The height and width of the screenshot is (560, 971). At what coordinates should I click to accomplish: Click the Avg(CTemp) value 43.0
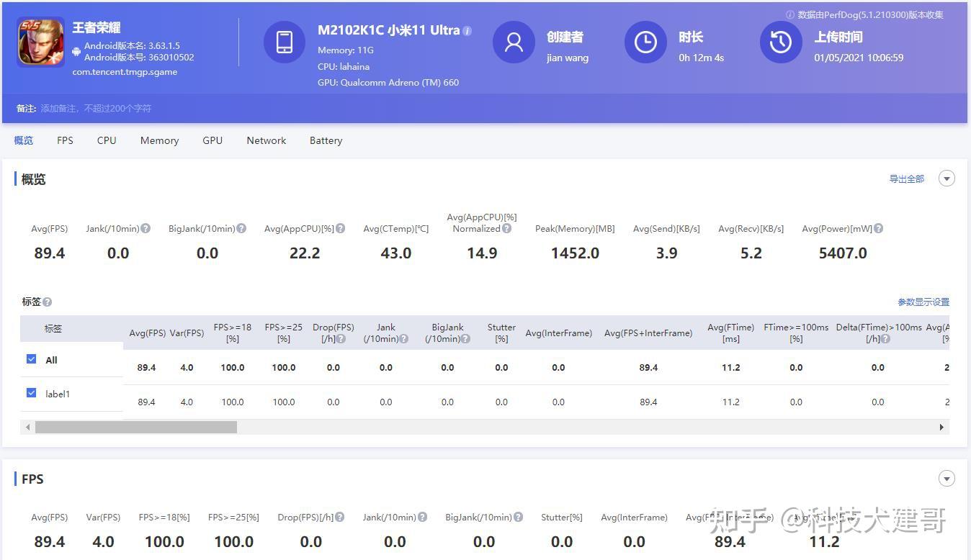point(396,253)
